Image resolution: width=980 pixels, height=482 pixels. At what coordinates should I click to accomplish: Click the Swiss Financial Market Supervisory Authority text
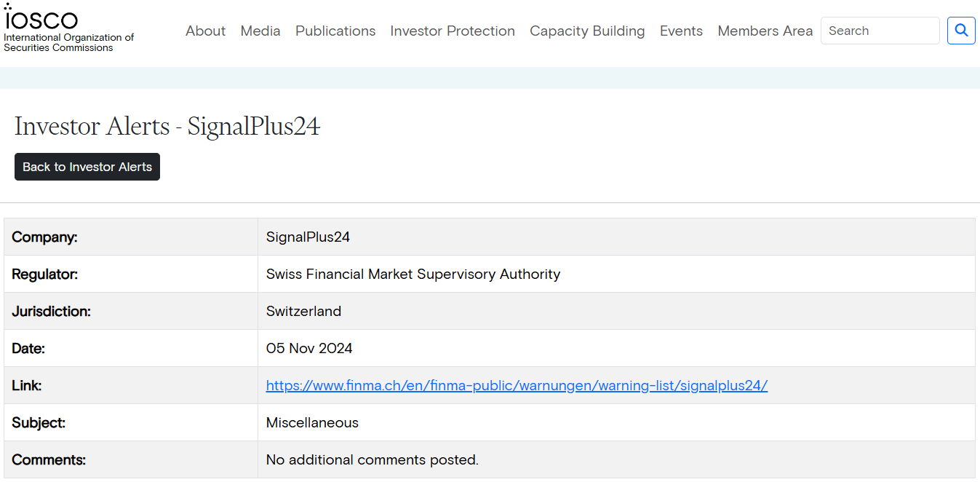413,274
